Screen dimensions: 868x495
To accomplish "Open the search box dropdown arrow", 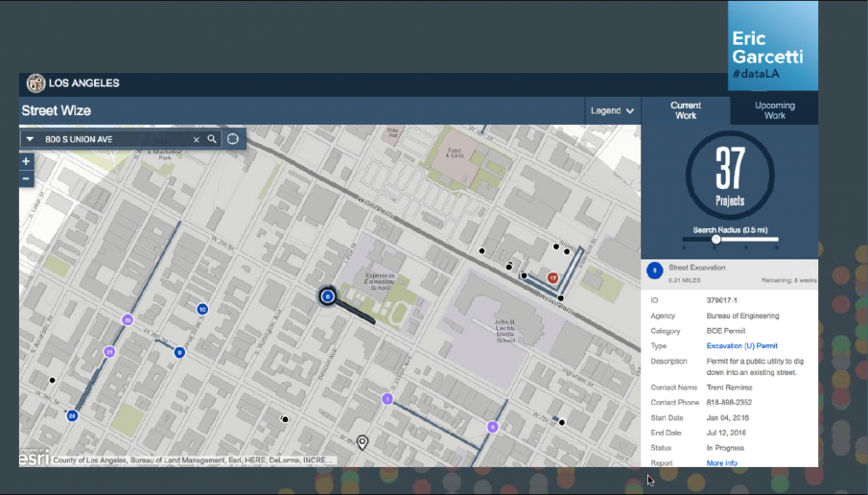I will [30, 139].
